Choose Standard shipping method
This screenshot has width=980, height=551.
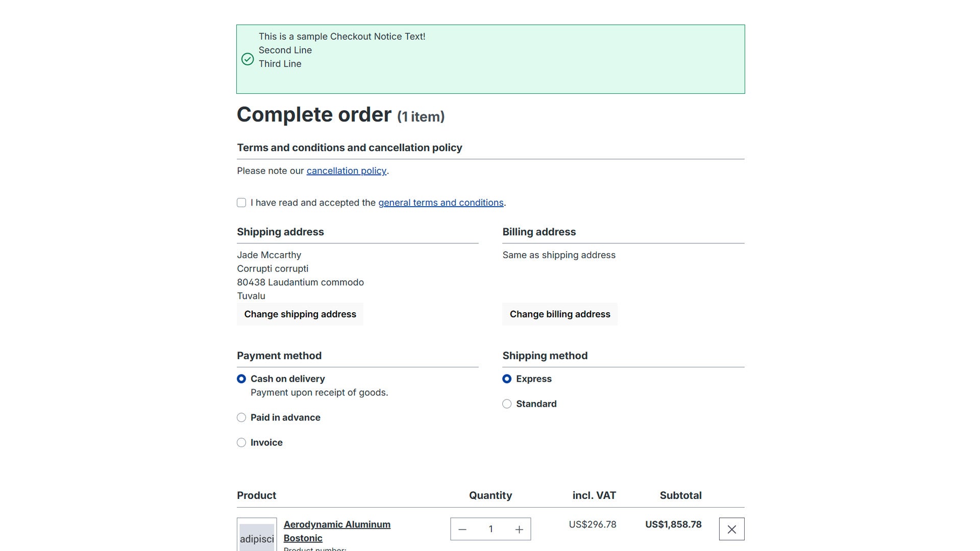(507, 404)
